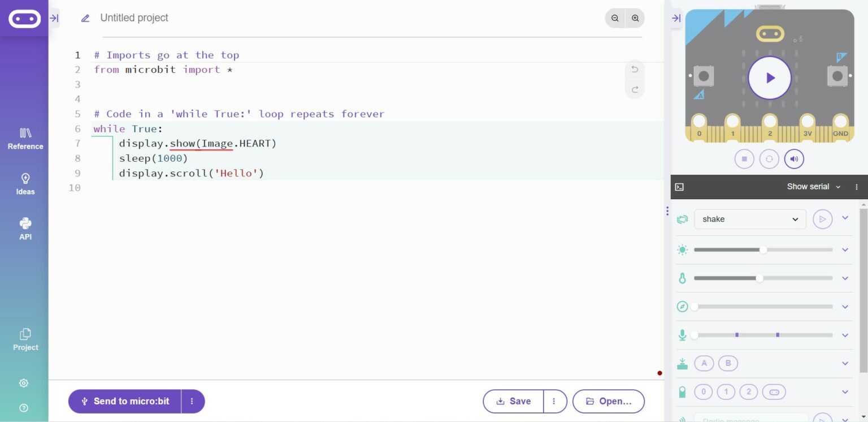This screenshot has width=868, height=422.
Task: Open the shake gesture dropdown
Action: pyautogui.click(x=750, y=219)
